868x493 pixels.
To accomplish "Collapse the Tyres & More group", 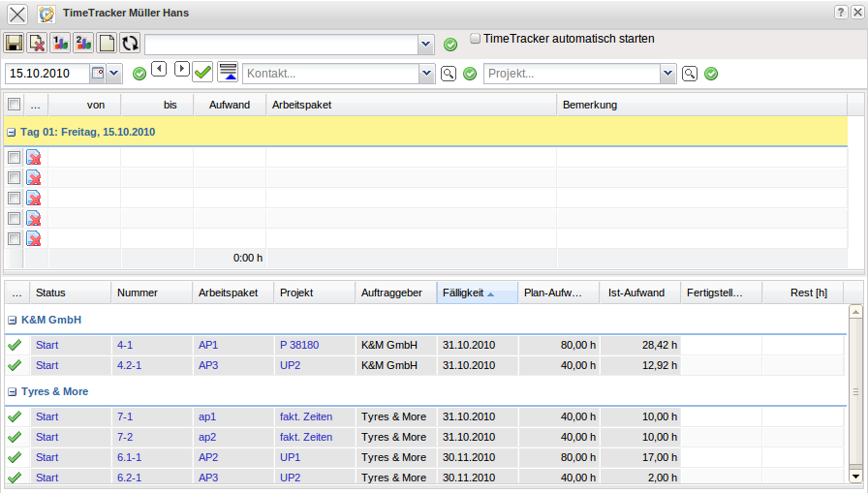I will 12,392.
